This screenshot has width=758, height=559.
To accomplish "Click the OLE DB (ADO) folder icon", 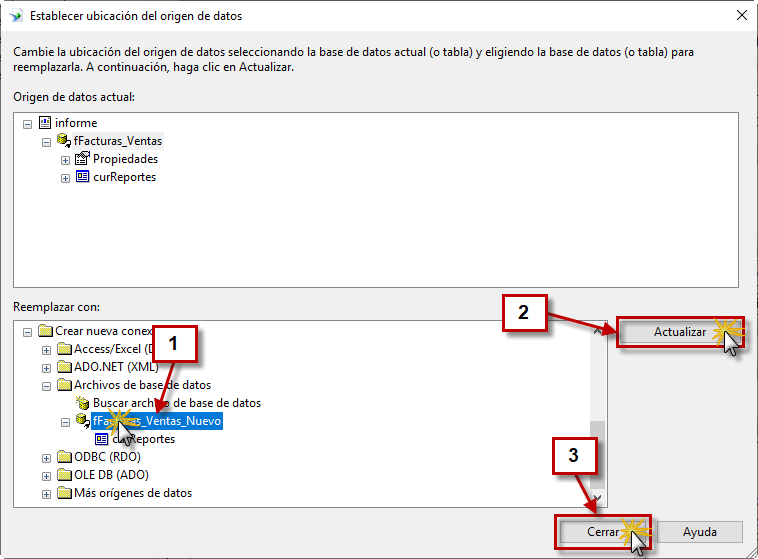I will pos(64,475).
